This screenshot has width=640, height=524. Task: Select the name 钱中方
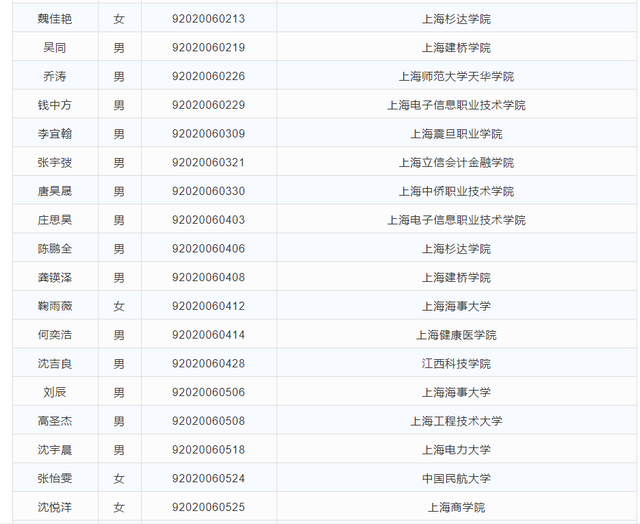(x=55, y=105)
